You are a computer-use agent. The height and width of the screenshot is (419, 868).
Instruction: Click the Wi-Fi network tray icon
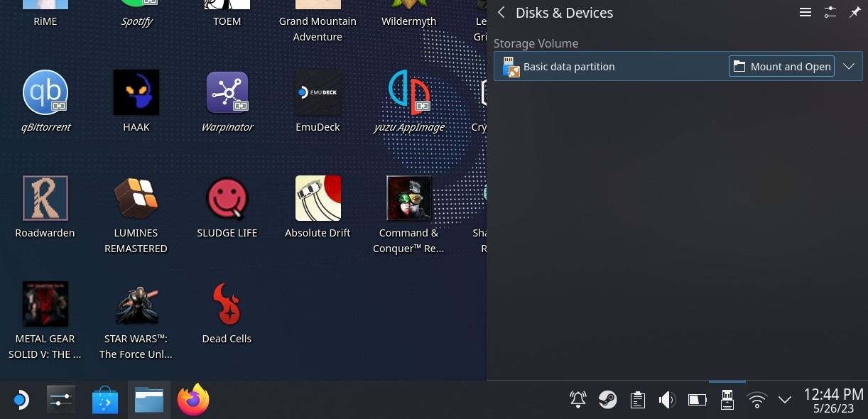tap(757, 400)
